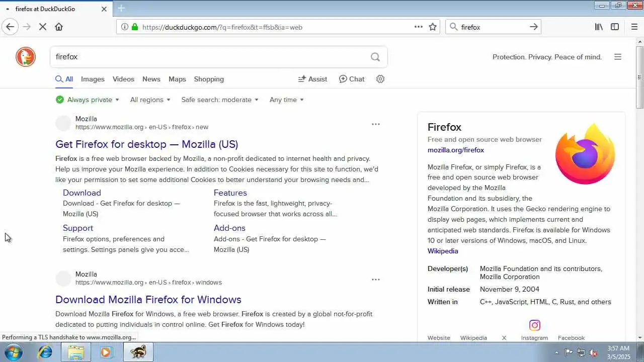Open options dots for 'Download Mozilla Firefox for Windows' result
This screenshot has width=644, height=362.
pos(376,280)
